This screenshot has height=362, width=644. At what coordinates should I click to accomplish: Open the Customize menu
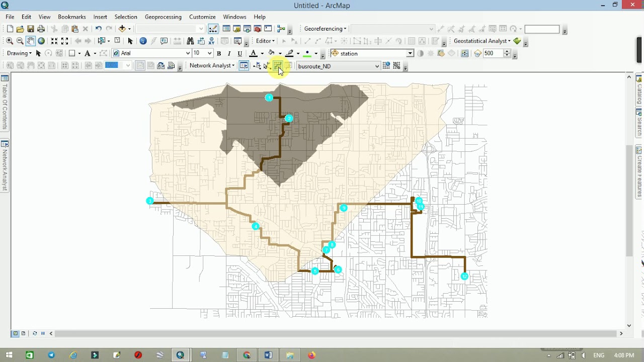(202, 17)
